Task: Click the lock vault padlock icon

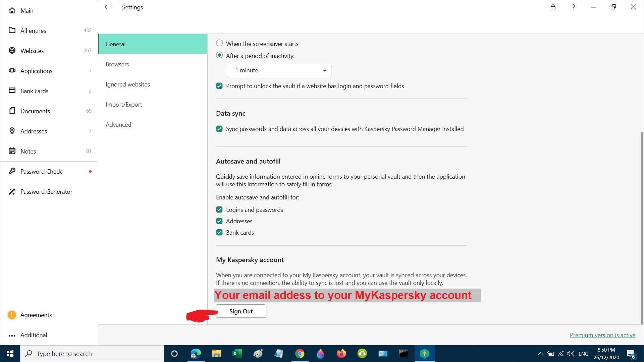Action: coord(553,7)
